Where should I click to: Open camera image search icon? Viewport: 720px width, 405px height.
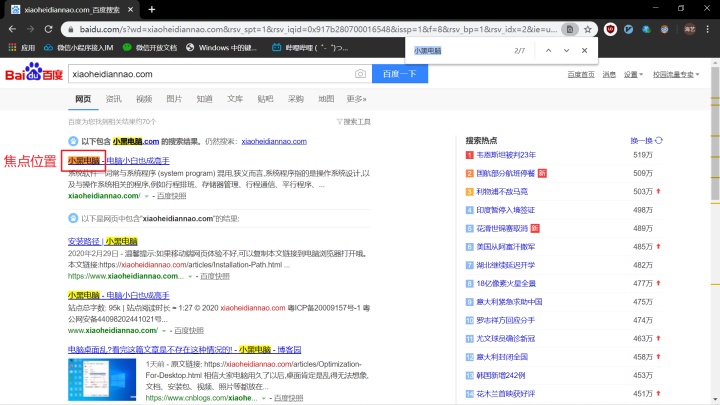360,74
